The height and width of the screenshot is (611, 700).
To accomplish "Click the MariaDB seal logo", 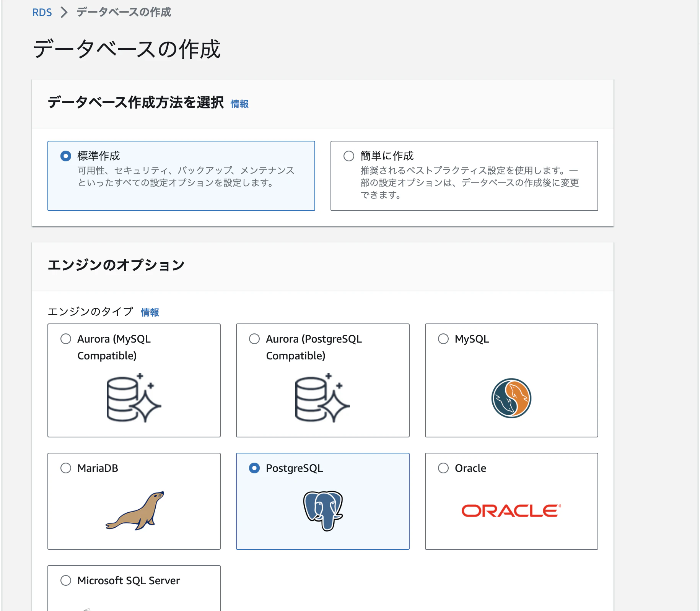I will click(135, 510).
